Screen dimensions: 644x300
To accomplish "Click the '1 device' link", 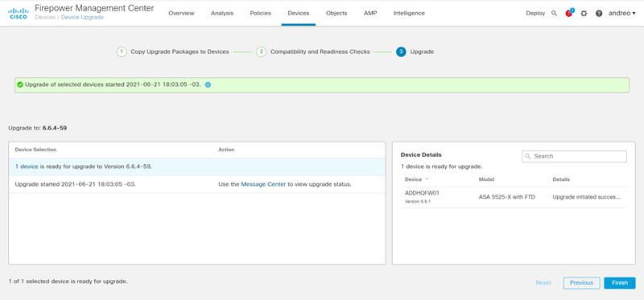I will click(x=27, y=167).
